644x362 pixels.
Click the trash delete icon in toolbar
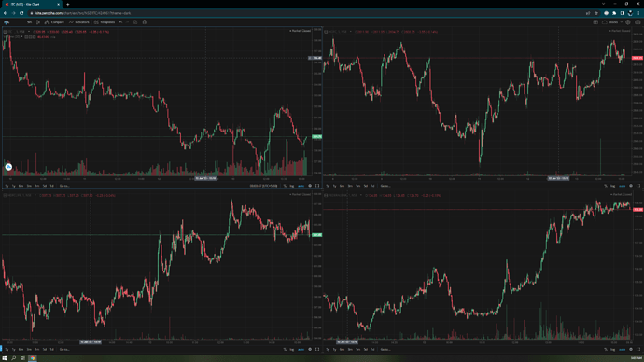[144, 22]
